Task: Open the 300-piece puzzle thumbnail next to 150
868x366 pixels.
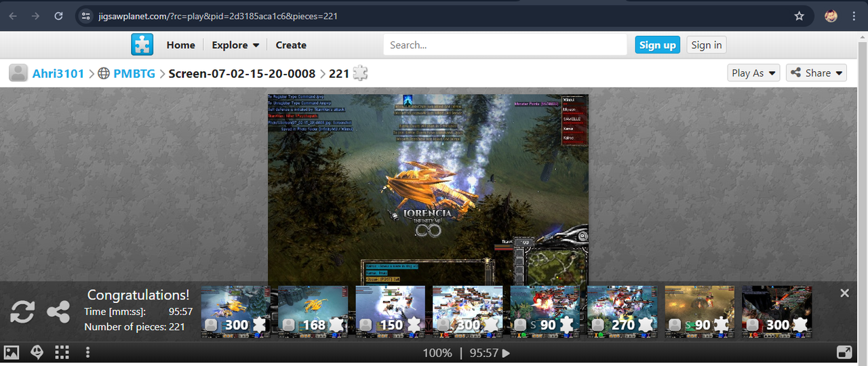Action: coord(467,312)
